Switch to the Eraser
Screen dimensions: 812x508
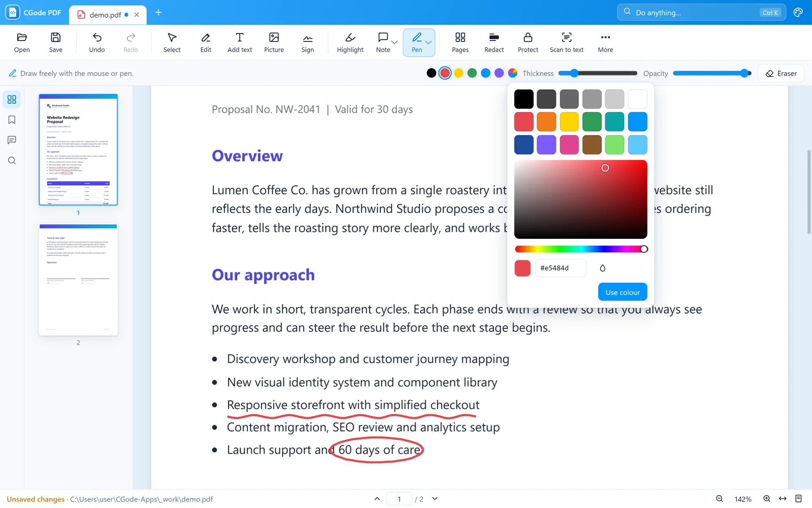781,73
